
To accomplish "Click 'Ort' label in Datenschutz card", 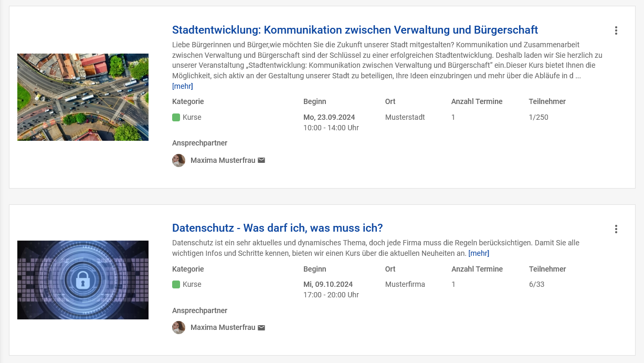I will [390, 269].
